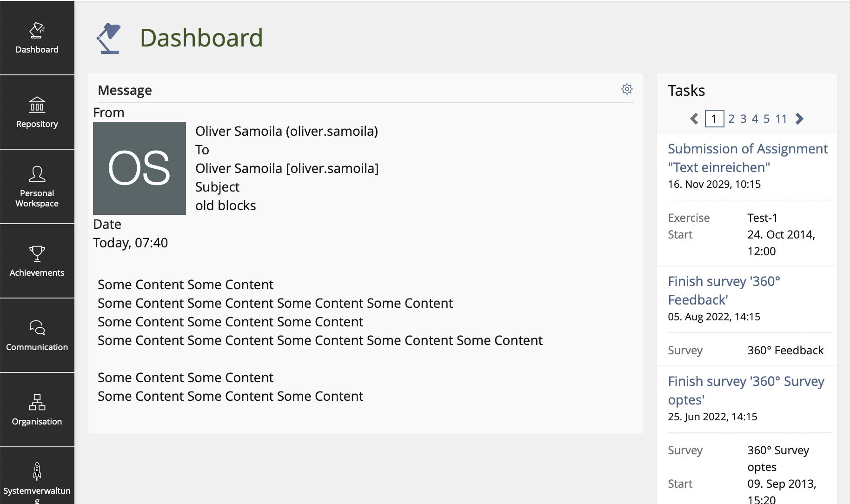The width and height of the screenshot is (850, 504).
Task: Click the desk lamp icon beside the Dashboard title
Action: (109, 38)
